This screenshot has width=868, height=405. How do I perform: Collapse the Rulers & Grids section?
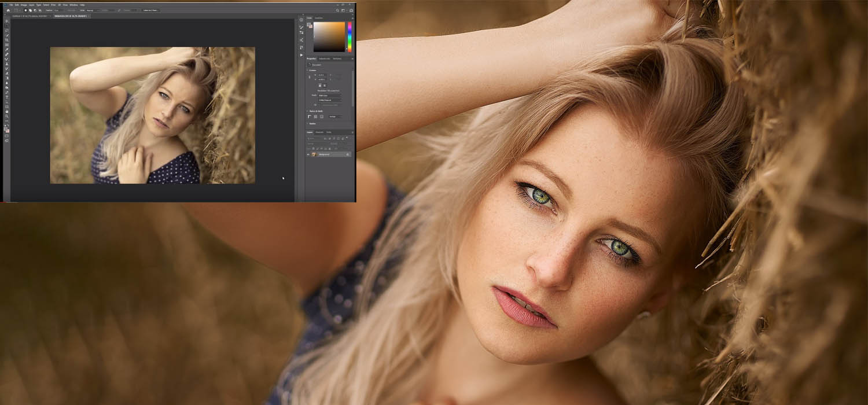pyautogui.click(x=308, y=111)
